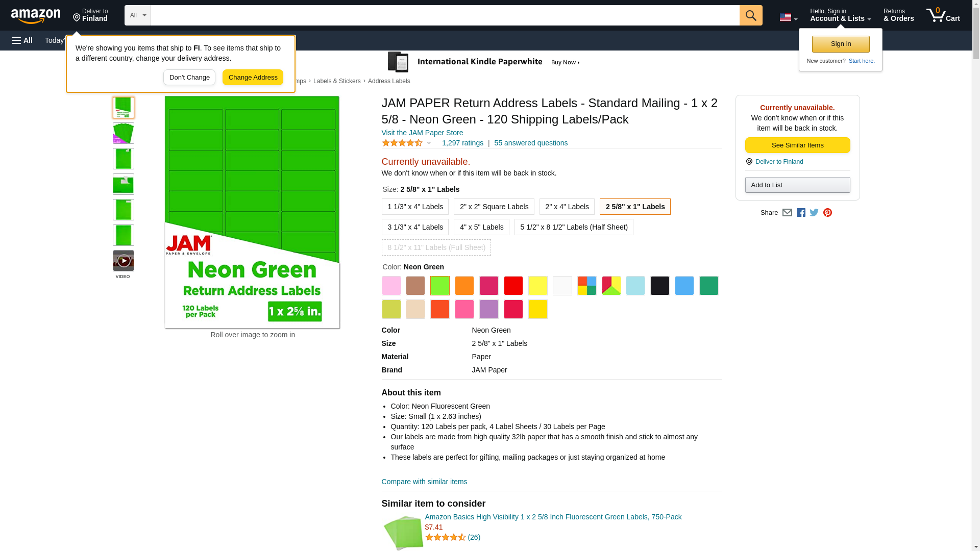The image size is (980, 551).
Task: Play the product video thumbnail
Action: 124,261
